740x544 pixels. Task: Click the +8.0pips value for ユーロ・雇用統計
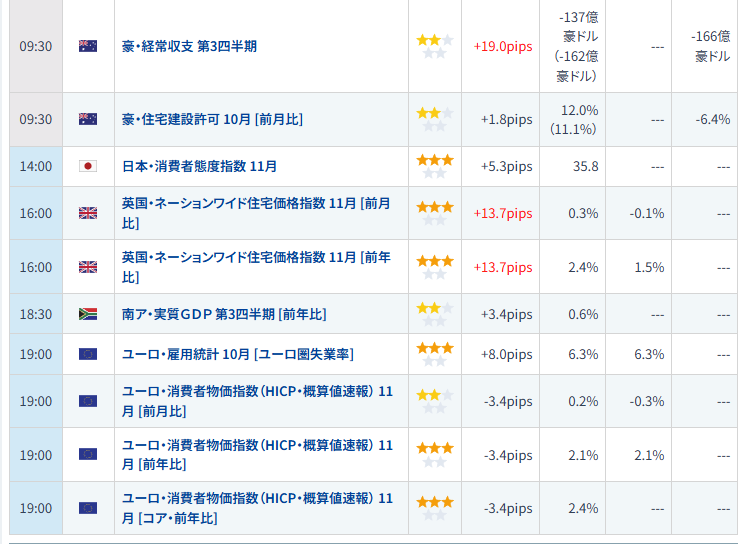[x=506, y=354]
